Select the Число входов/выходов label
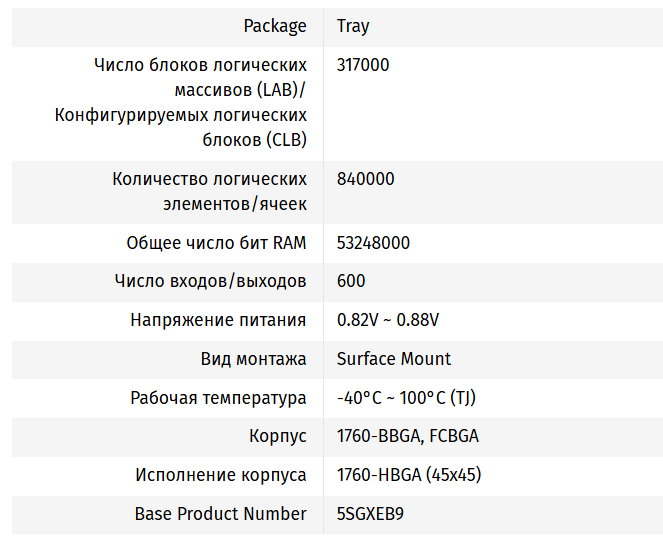This screenshot has width=663, height=544. click(210, 281)
